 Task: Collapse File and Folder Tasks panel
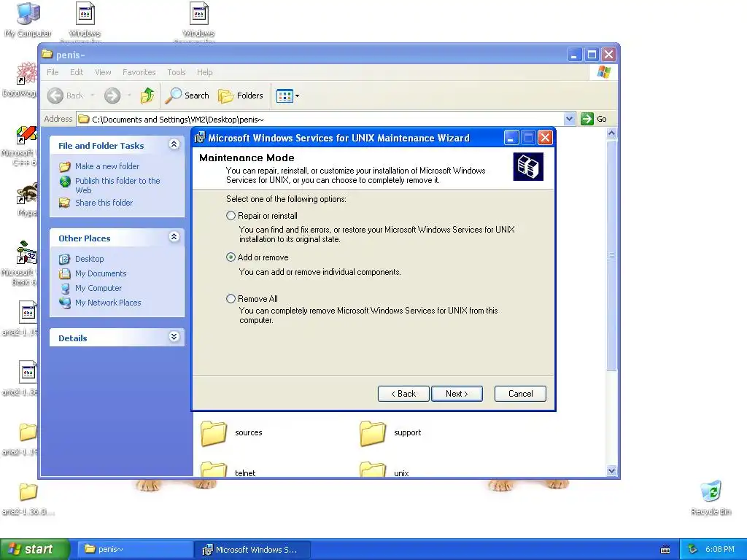(174, 144)
